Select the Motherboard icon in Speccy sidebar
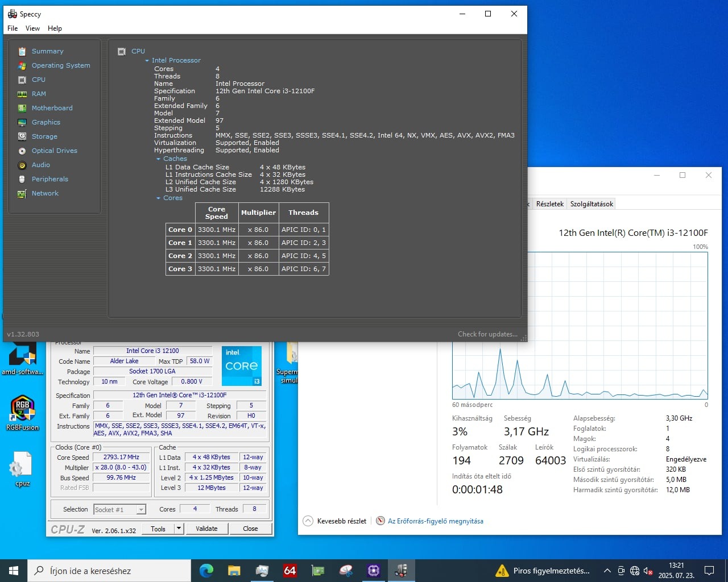Viewport: 728px width, 582px height. 22,108
